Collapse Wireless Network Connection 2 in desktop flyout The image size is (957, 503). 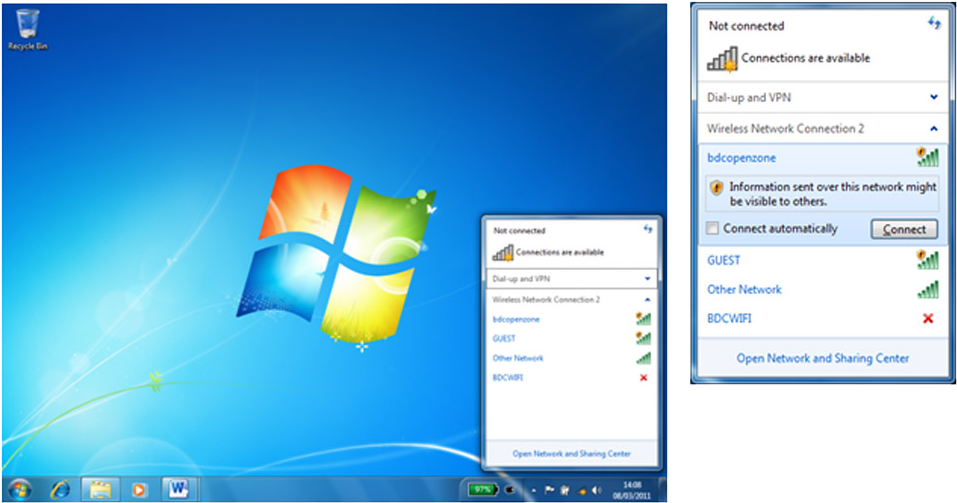point(647,300)
